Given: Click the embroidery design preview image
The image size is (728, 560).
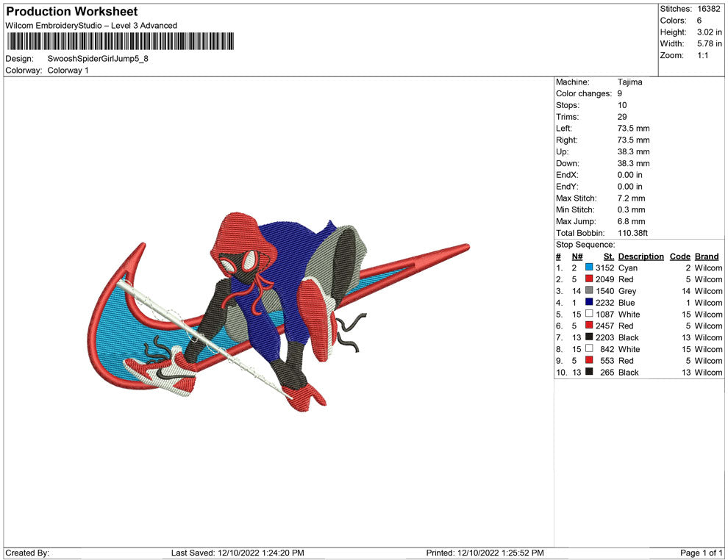Looking at the screenshot, I should coord(279,313).
